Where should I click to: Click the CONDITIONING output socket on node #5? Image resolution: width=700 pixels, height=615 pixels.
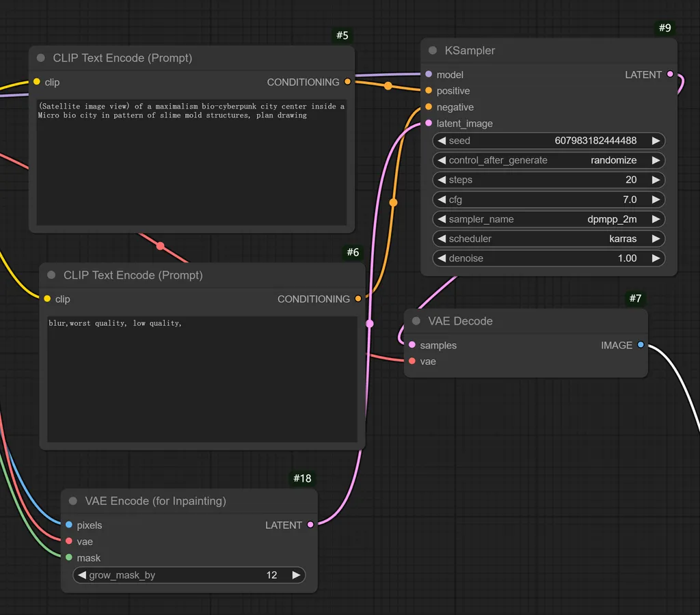coord(347,82)
